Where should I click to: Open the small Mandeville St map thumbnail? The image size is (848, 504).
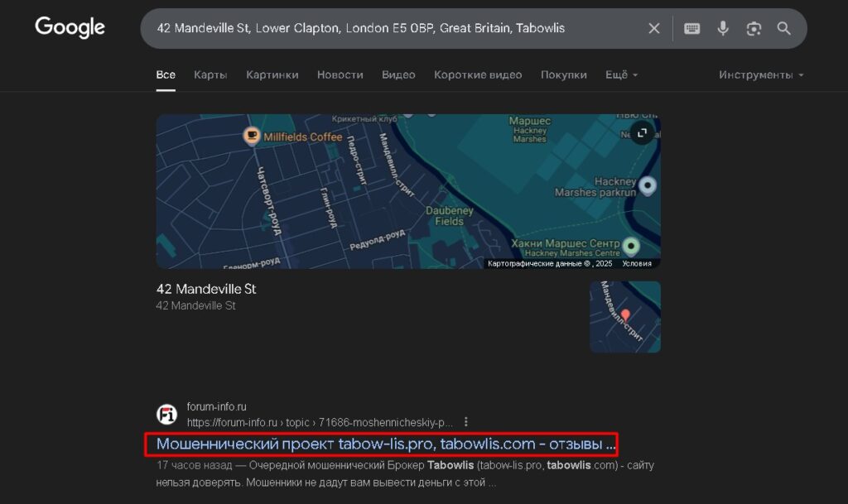[624, 316]
